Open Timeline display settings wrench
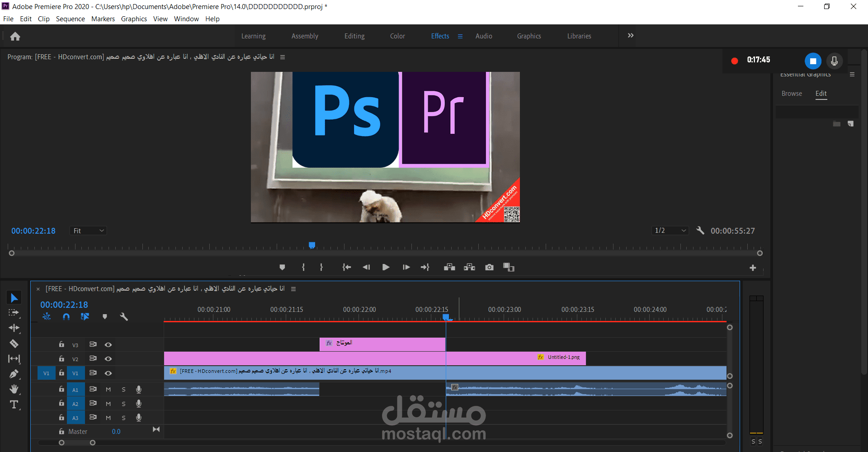The width and height of the screenshot is (868, 452). (x=124, y=317)
